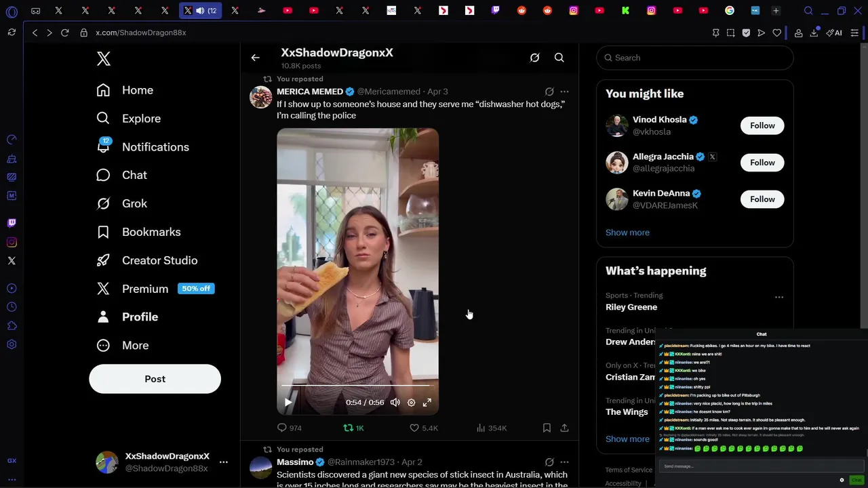Open browser sidebar settings gear

point(12,344)
